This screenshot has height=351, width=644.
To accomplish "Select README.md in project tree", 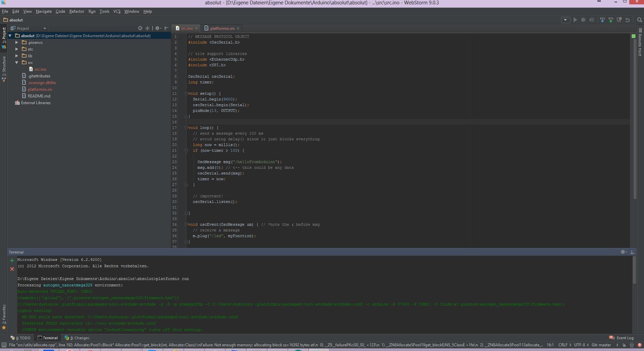I will coord(36,96).
